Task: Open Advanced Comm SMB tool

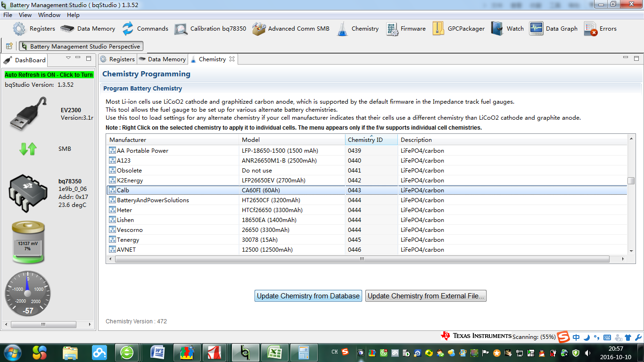Action: [290, 29]
